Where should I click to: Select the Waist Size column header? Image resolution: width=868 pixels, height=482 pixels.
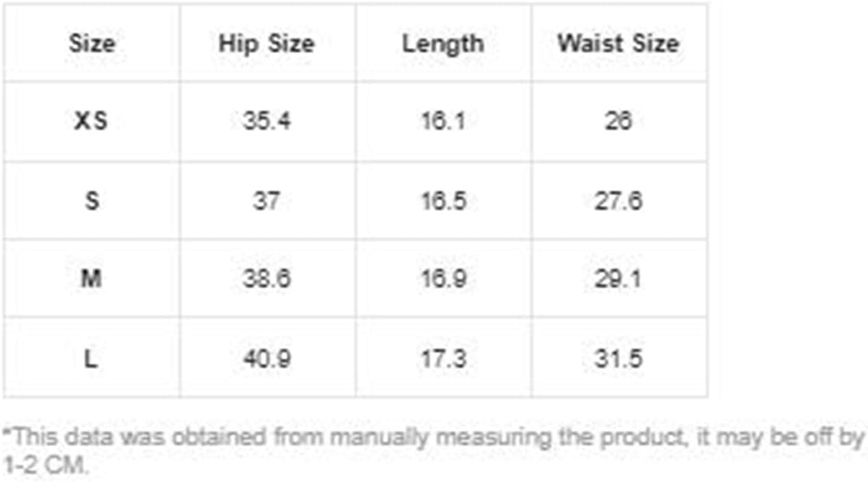click(x=618, y=44)
